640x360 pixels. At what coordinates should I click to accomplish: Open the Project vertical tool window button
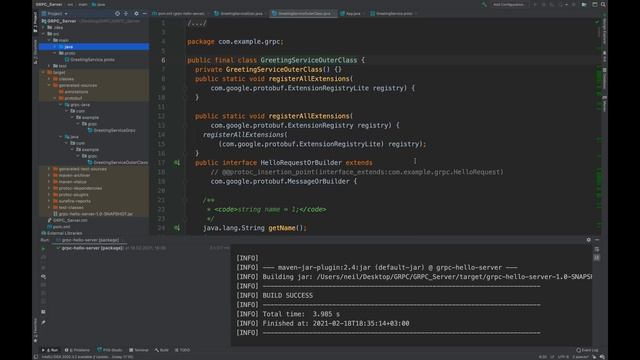[36, 22]
